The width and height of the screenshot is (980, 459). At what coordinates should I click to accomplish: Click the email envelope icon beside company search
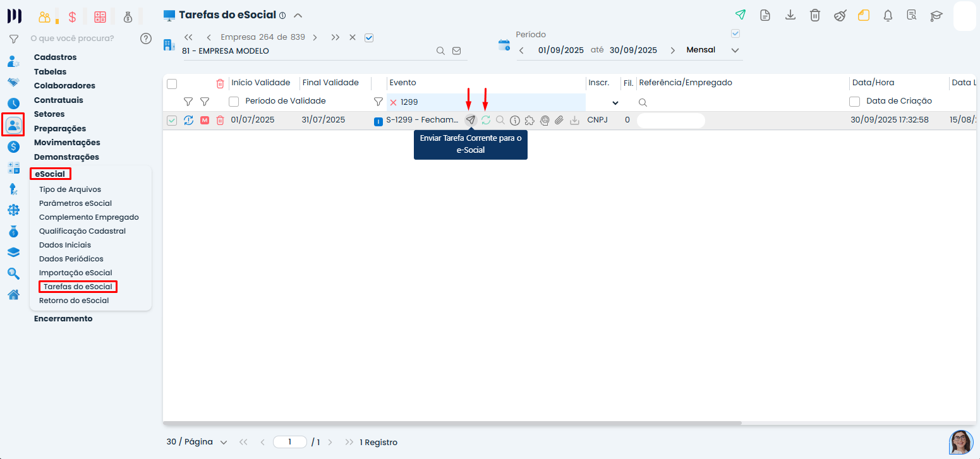point(457,51)
